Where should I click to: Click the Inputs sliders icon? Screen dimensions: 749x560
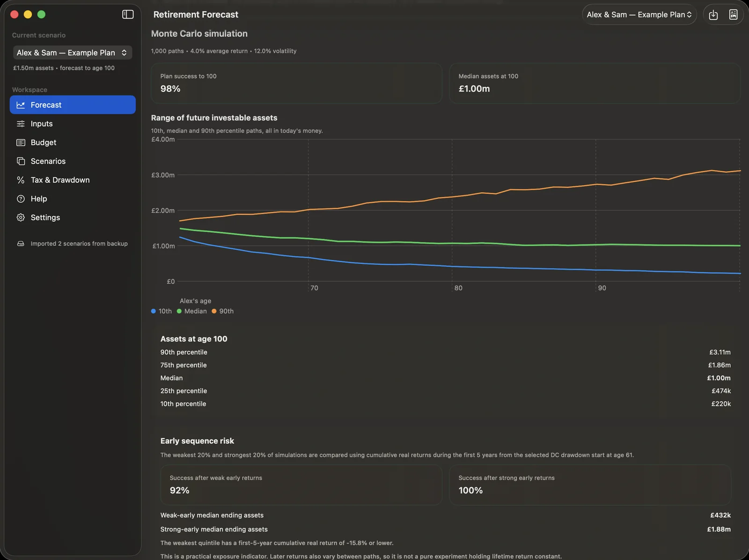[x=21, y=124]
